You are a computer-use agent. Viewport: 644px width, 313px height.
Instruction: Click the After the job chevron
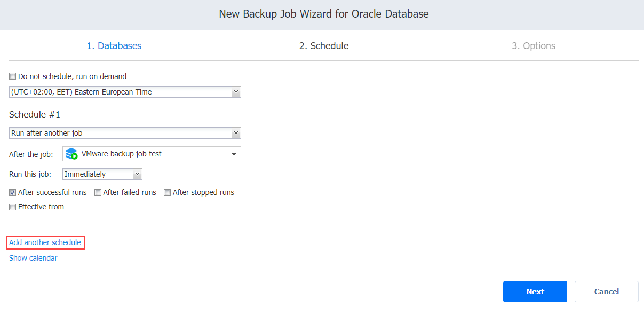[x=234, y=154]
